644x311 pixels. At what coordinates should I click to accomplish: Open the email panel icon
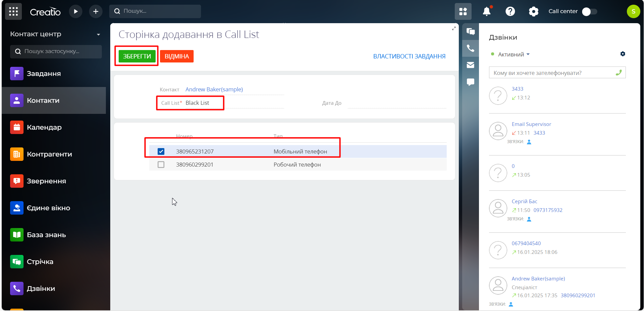click(471, 65)
